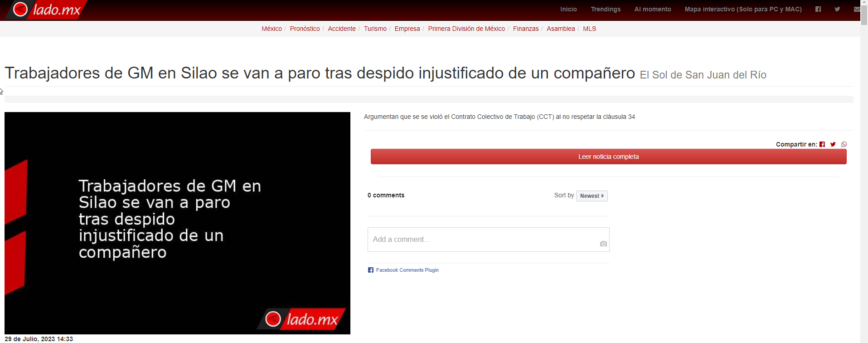Viewport: 868px width, 343px height.
Task: Click source name El Sol de San Juan del Río
Action: [703, 75]
